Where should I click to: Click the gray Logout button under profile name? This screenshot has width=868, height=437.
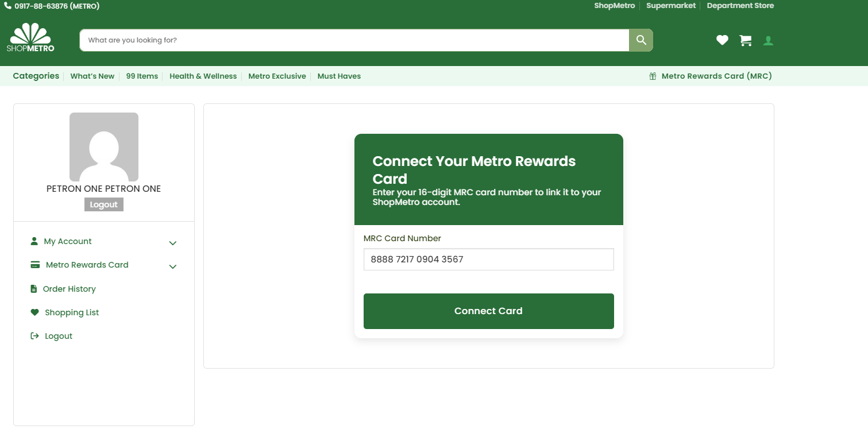(x=104, y=204)
